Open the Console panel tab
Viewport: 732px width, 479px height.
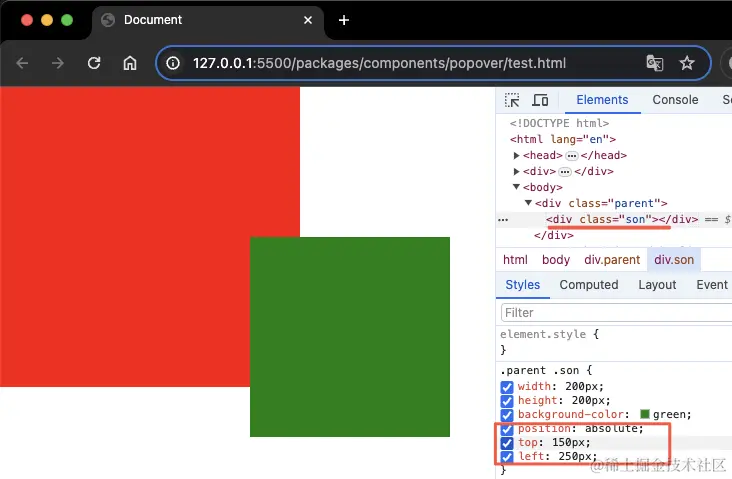pyautogui.click(x=675, y=100)
